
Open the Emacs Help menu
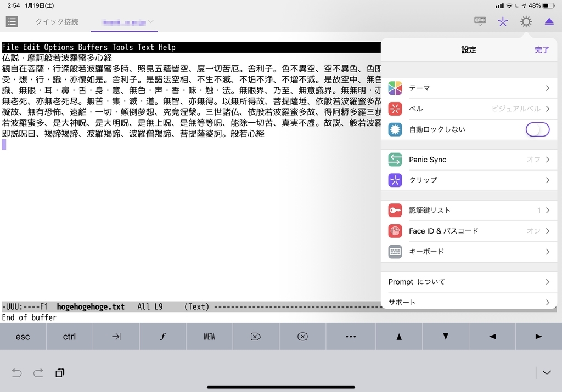[x=167, y=47]
